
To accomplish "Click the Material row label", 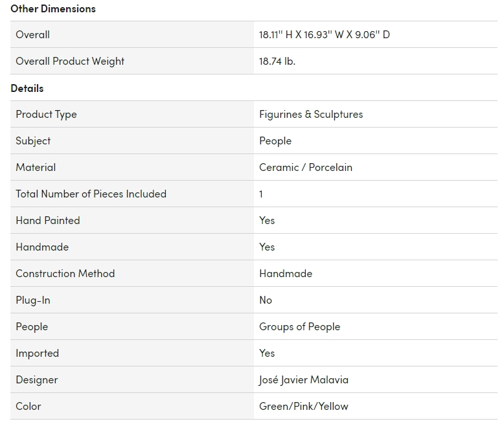I will click(x=36, y=167).
